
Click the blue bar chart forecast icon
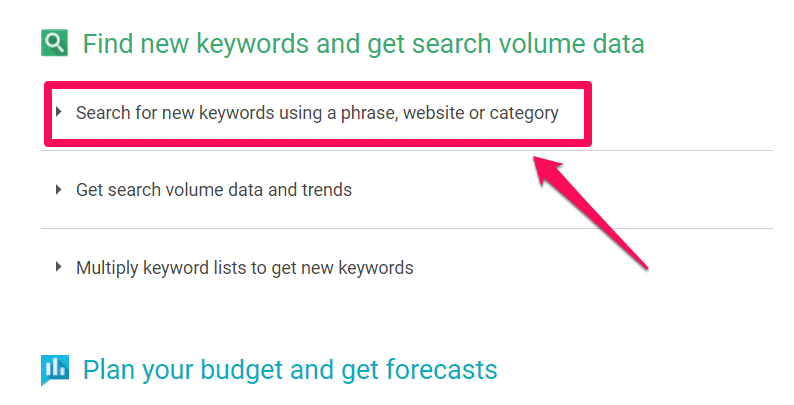55,370
